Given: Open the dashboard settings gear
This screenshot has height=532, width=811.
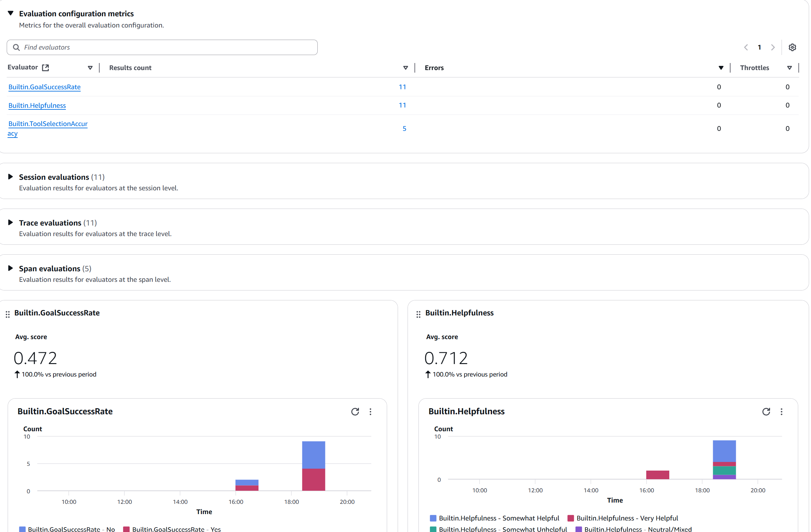Looking at the screenshot, I should click(792, 47).
